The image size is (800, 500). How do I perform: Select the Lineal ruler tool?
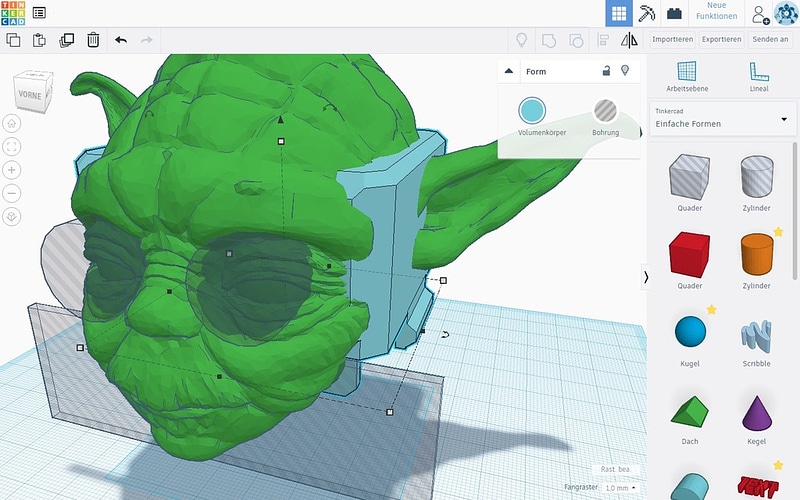click(x=759, y=77)
